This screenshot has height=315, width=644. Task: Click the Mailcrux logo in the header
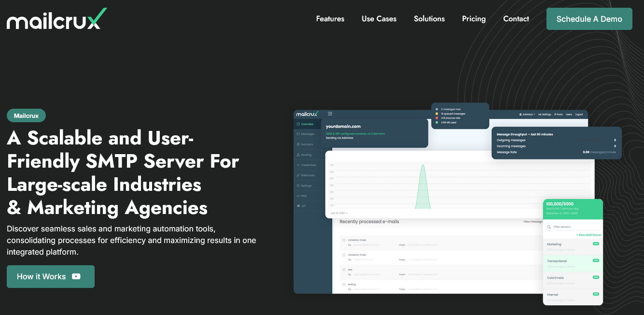click(56, 19)
